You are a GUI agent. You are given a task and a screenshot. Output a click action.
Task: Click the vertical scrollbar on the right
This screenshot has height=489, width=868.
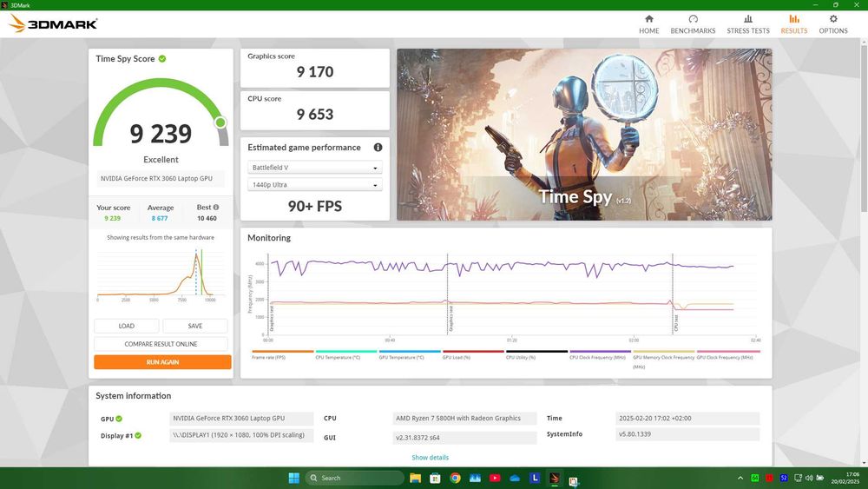click(x=864, y=128)
